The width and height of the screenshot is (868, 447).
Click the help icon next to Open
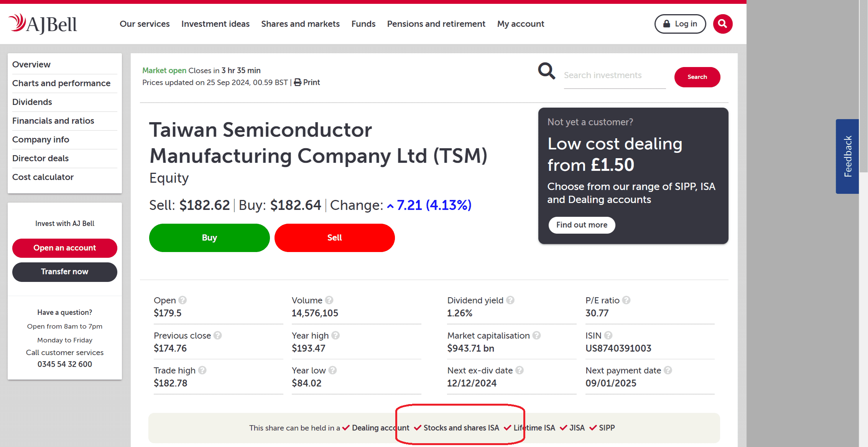182,300
